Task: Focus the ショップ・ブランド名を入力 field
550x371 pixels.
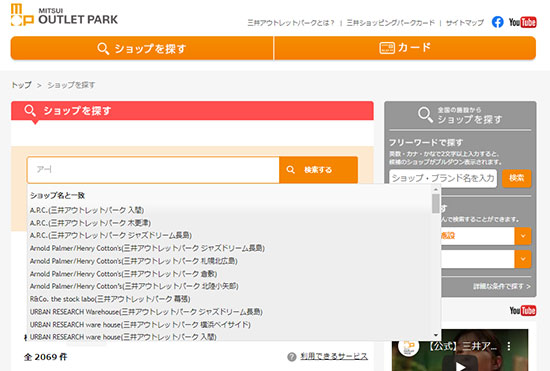Action: (x=443, y=178)
